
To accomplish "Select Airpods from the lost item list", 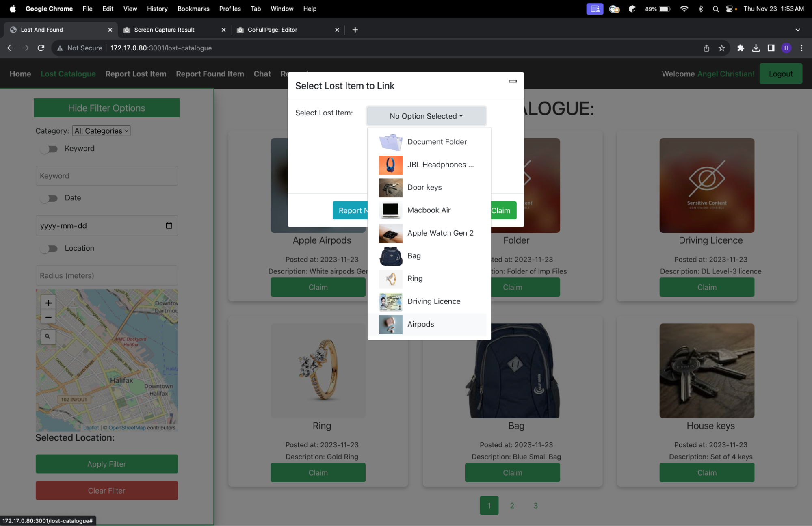I will [x=420, y=324].
